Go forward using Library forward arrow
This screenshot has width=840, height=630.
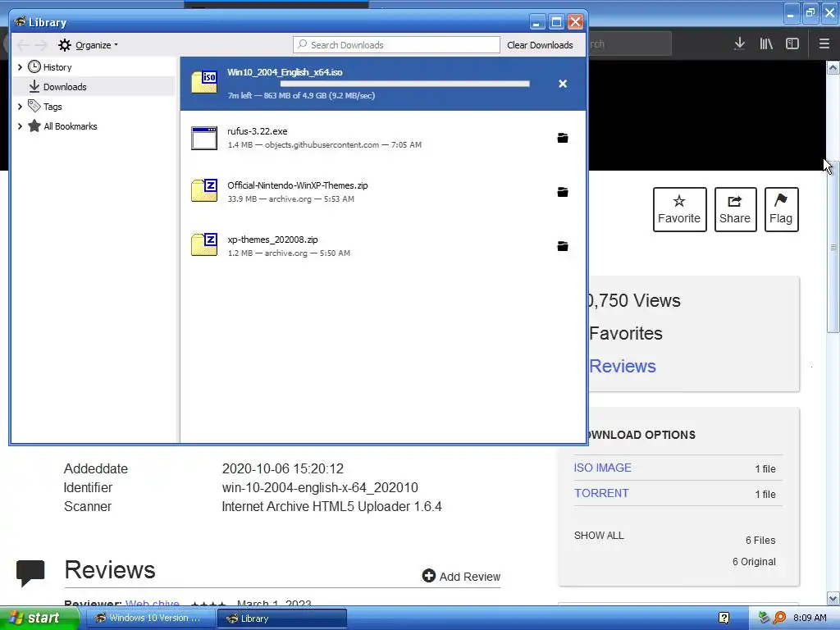pyautogui.click(x=41, y=45)
